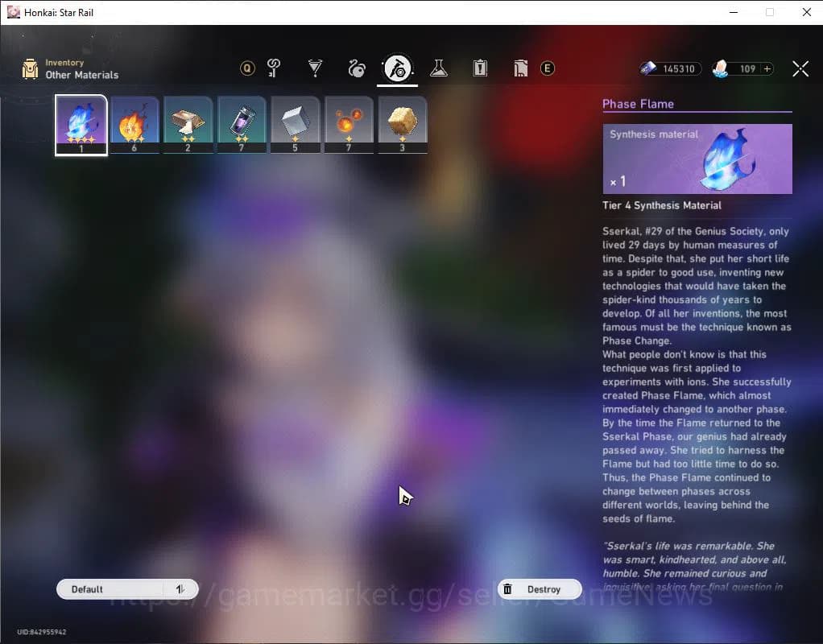Open the Valuables category icon

pos(522,68)
